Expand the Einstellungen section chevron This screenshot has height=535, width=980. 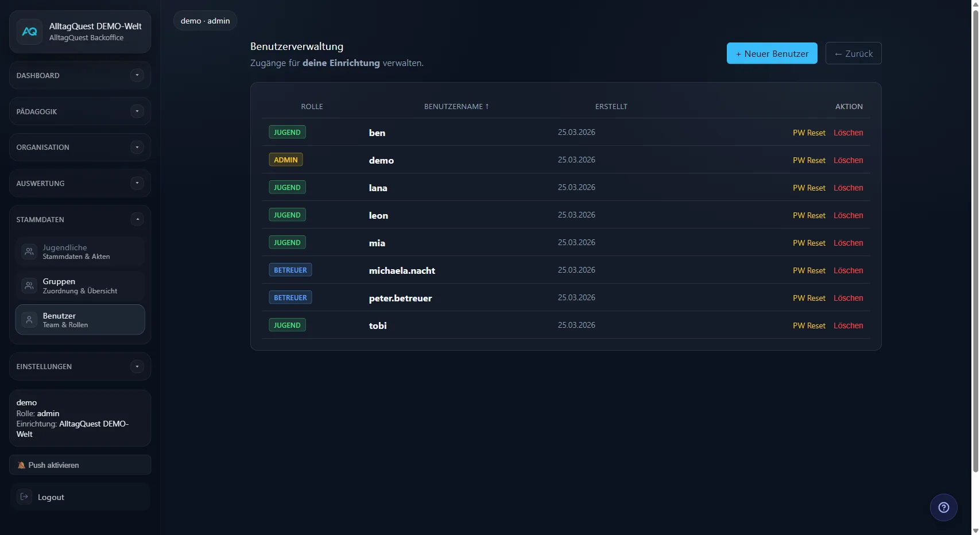[x=137, y=366]
